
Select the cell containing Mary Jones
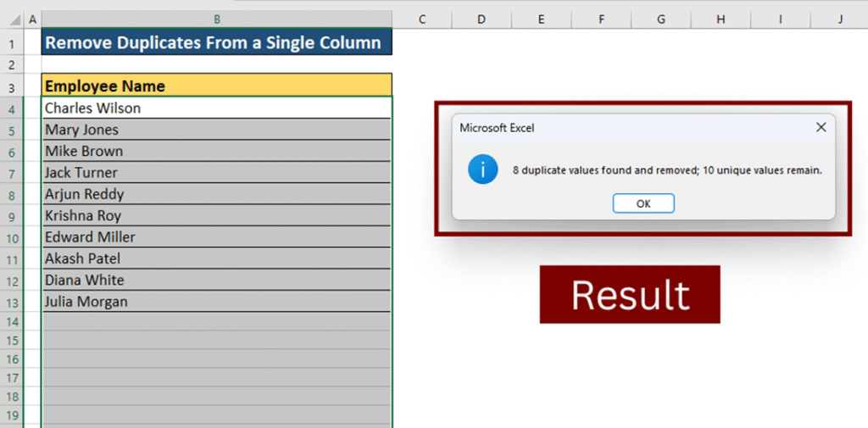[x=217, y=130]
